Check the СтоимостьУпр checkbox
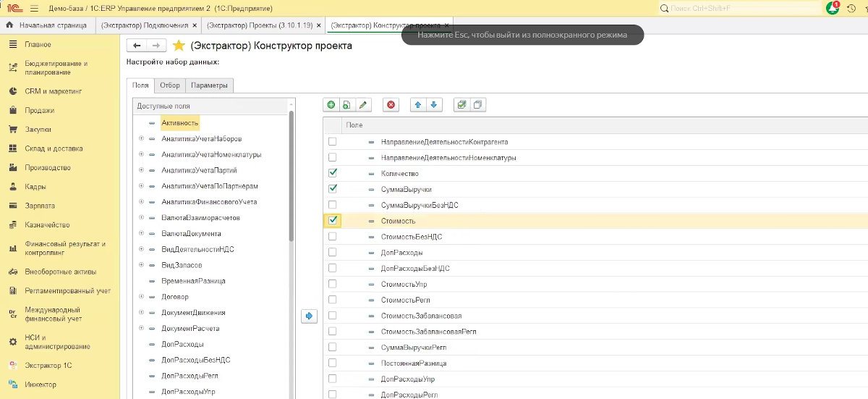This screenshot has height=399, width=868. click(333, 284)
